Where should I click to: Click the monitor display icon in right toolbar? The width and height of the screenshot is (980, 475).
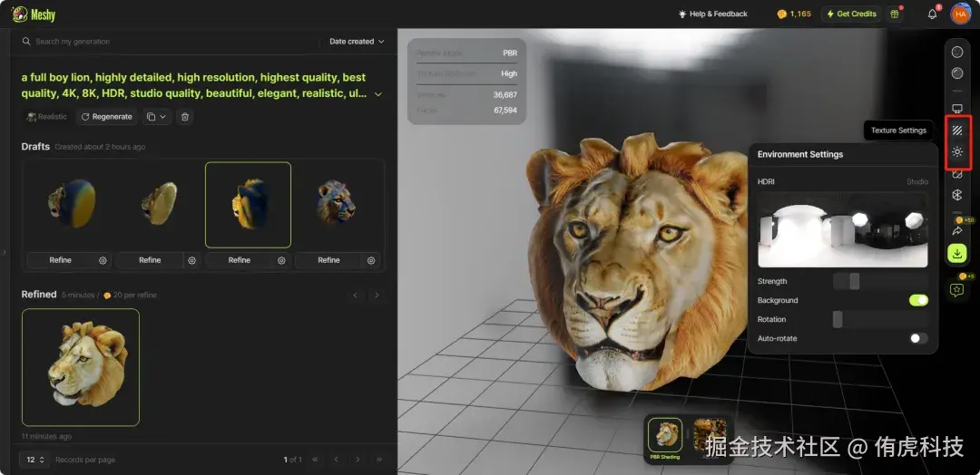957,109
